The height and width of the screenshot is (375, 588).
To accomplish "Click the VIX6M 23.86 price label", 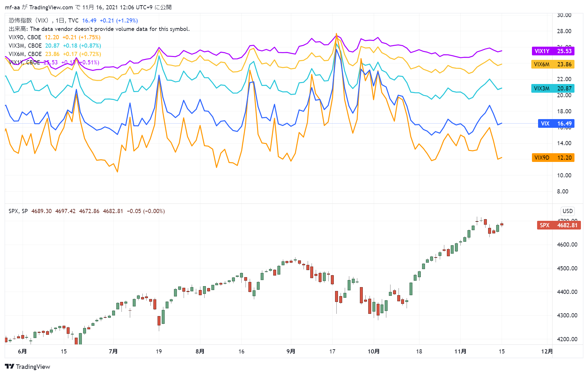I will 553,64.
